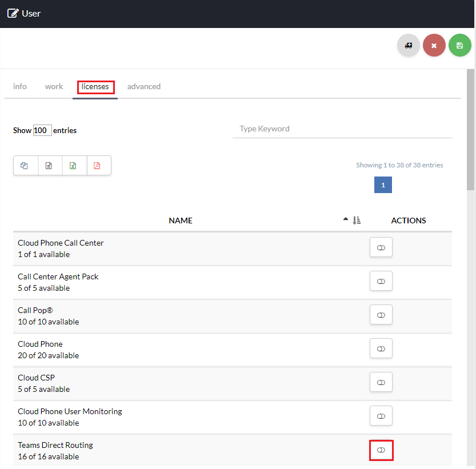Image resolution: width=476 pixels, height=469 pixels.
Task: Enable the Call Pop® license
Action: click(x=381, y=315)
